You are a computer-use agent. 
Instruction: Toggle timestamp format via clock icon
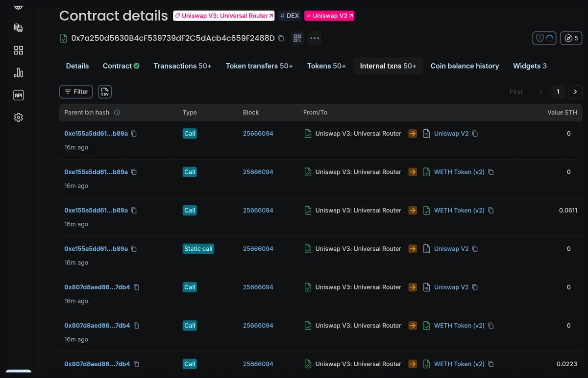[117, 113]
